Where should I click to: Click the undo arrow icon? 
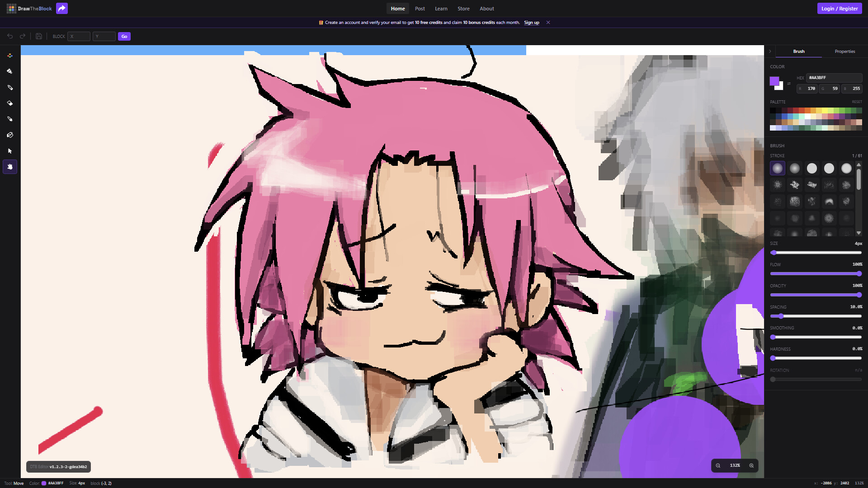tap(10, 36)
